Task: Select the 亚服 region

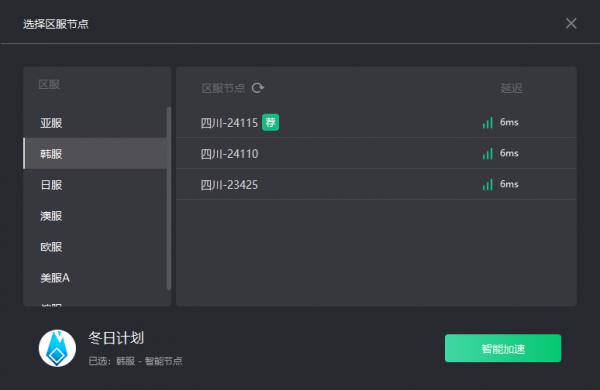Action: tap(95, 123)
